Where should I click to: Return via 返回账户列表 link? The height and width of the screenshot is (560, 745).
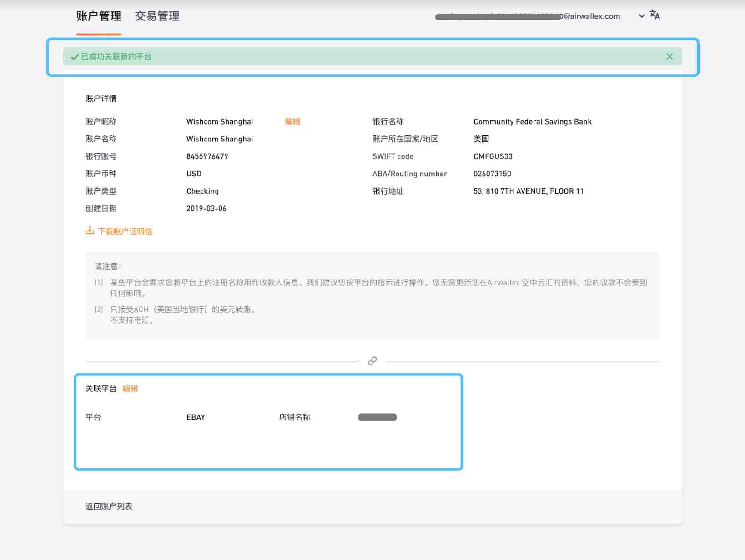109,506
